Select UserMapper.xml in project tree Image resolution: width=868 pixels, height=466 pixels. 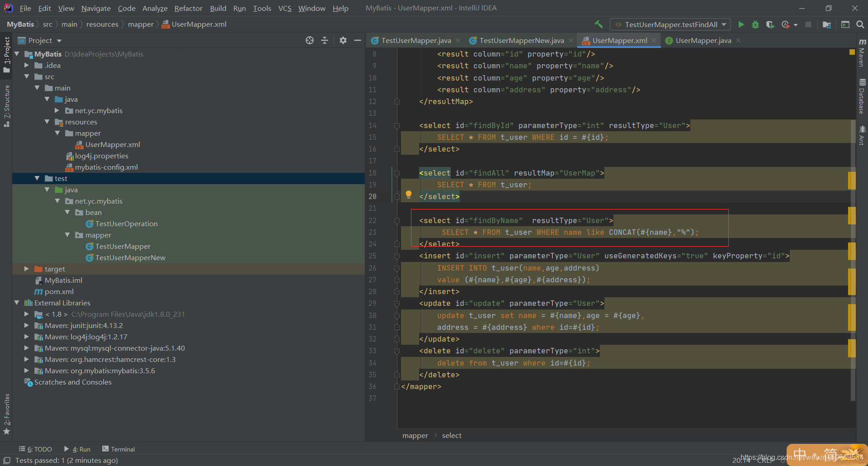pyautogui.click(x=113, y=144)
